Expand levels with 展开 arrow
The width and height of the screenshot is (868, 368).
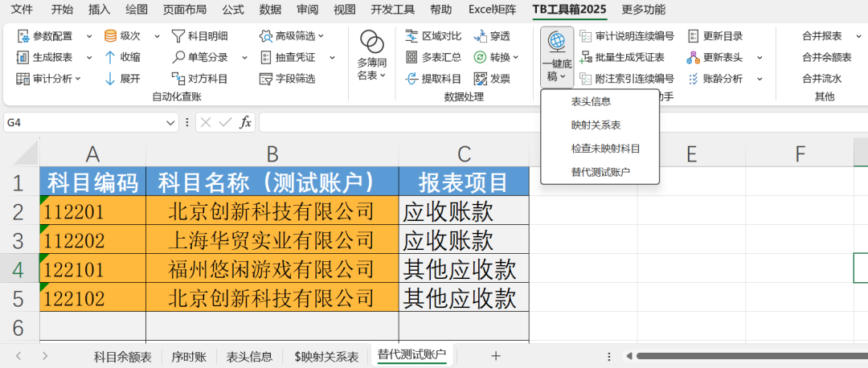pyautogui.click(x=122, y=79)
